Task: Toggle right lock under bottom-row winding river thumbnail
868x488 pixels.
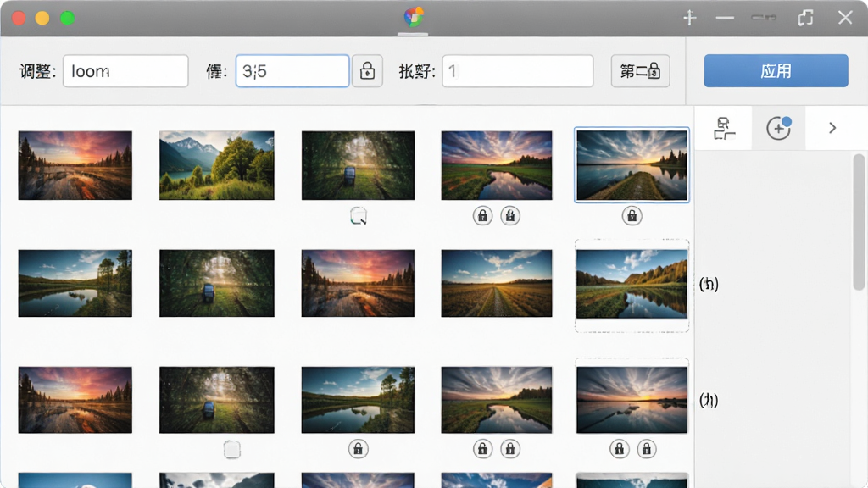Action: pyautogui.click(x=510, y=449)
